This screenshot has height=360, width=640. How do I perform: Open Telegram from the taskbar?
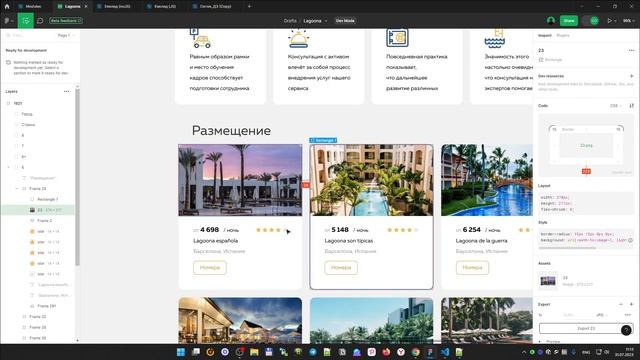313,352
